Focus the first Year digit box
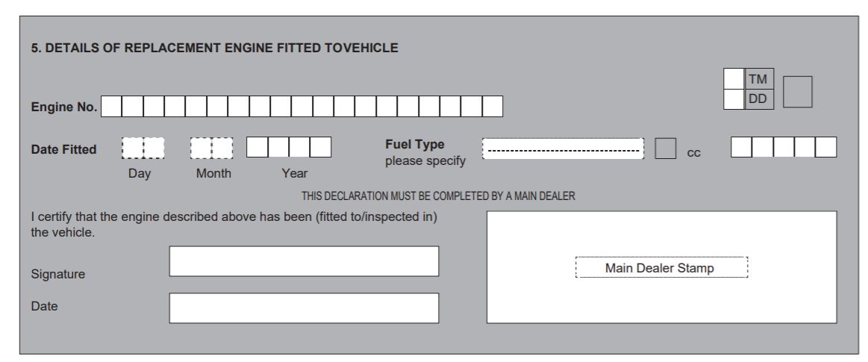 257,149
